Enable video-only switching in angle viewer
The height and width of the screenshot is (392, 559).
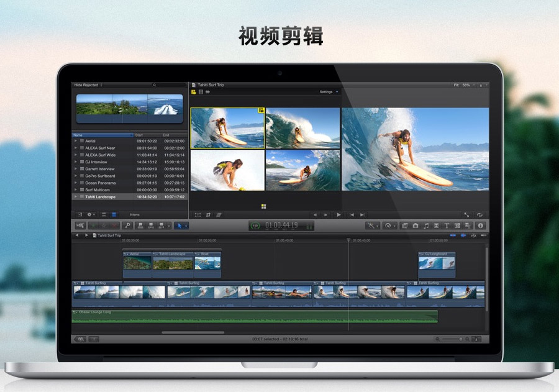coord(201,92)
